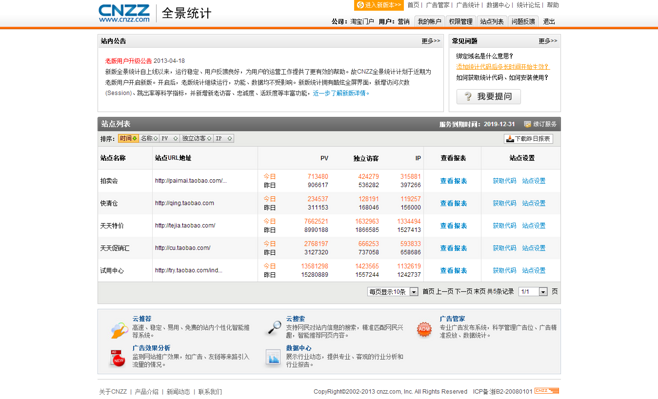Open the 云推荐 title link

[141, 319]
